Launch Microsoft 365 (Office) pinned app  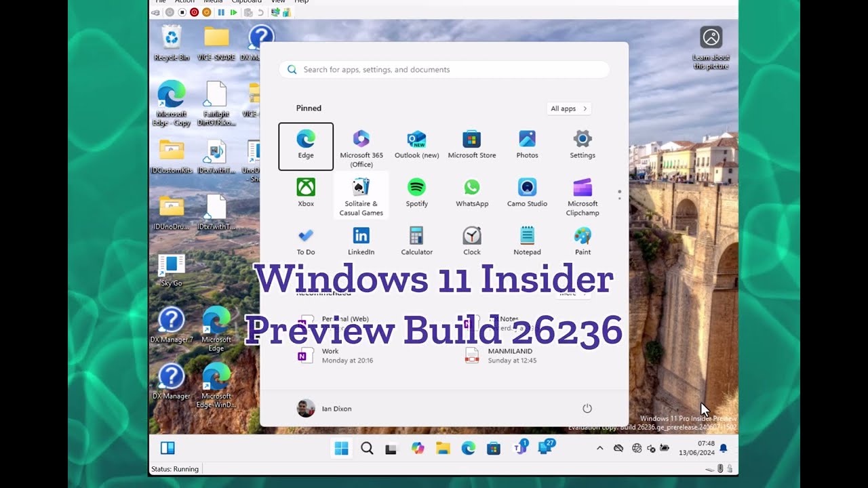pyautogui.click(x=361, y=148)
